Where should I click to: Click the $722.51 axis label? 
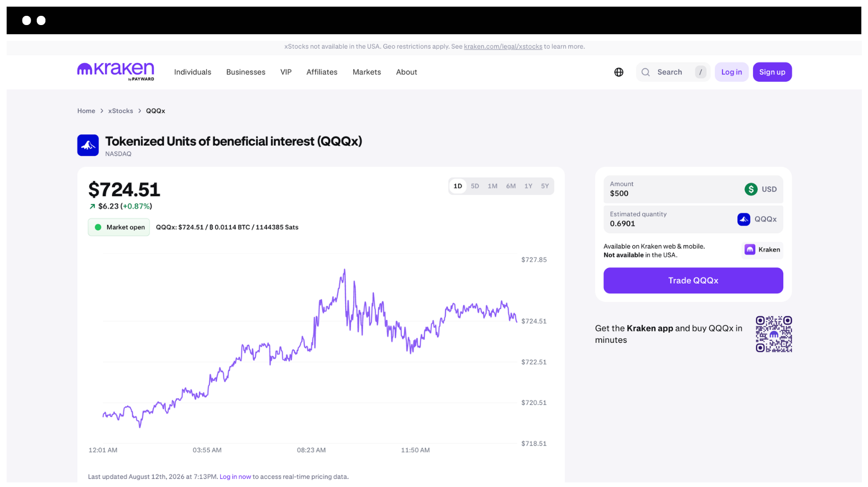(x=534, y=362)
